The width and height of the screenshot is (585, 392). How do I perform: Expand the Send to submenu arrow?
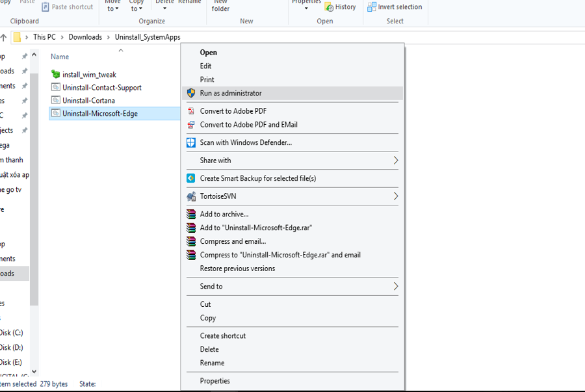click(x=396, y=287)
